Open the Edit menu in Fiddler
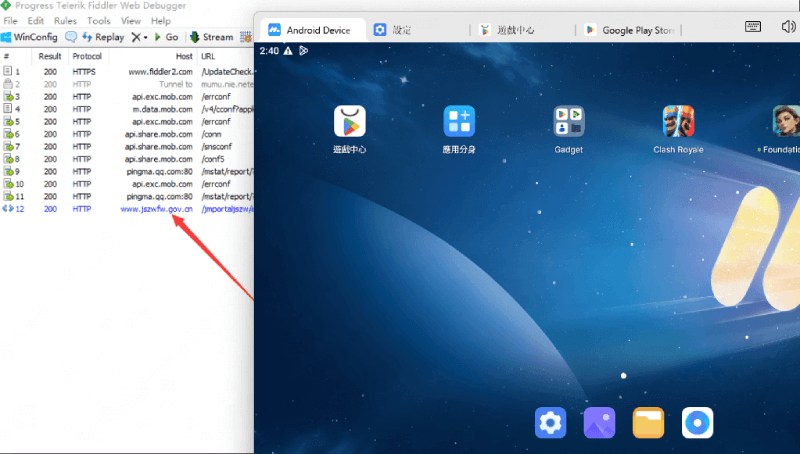The image size is (800, 454). coord(36,21)
